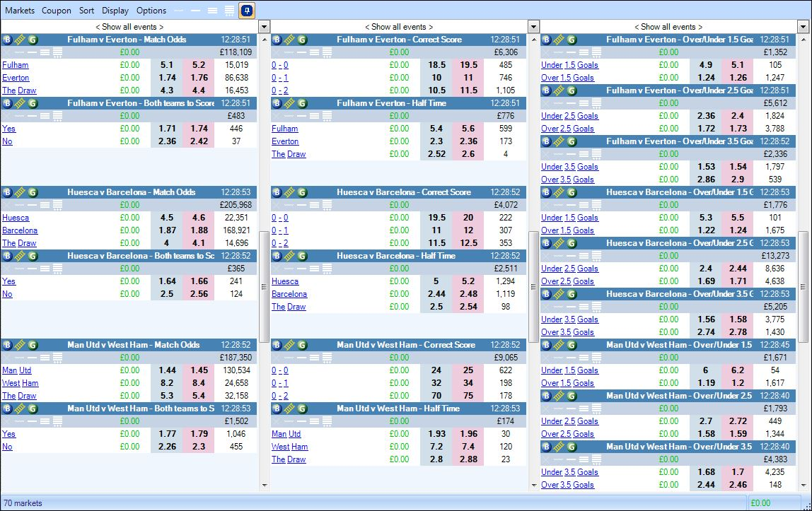Click The Draw link in Huesca v Barcelona Half Time

[x=289, y=307]
